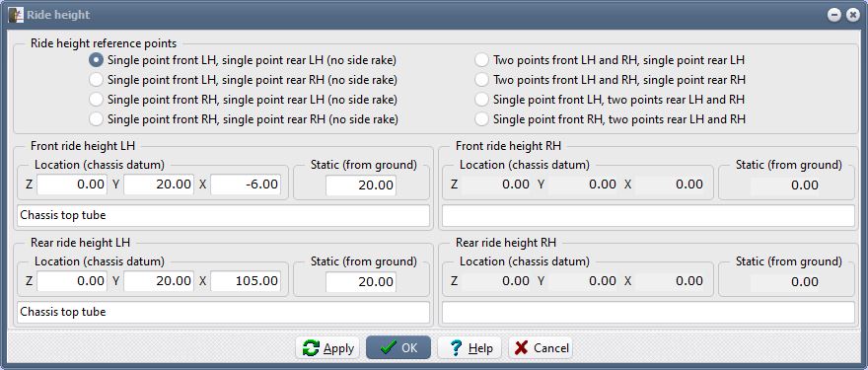Minimize the Ride height dialog
This screenshot has width=868, height=370.
pyautogui.click(x=834, y=15)
